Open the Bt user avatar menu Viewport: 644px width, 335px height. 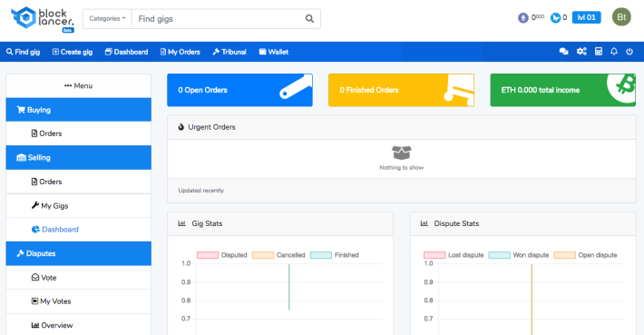tap(621, 17)
